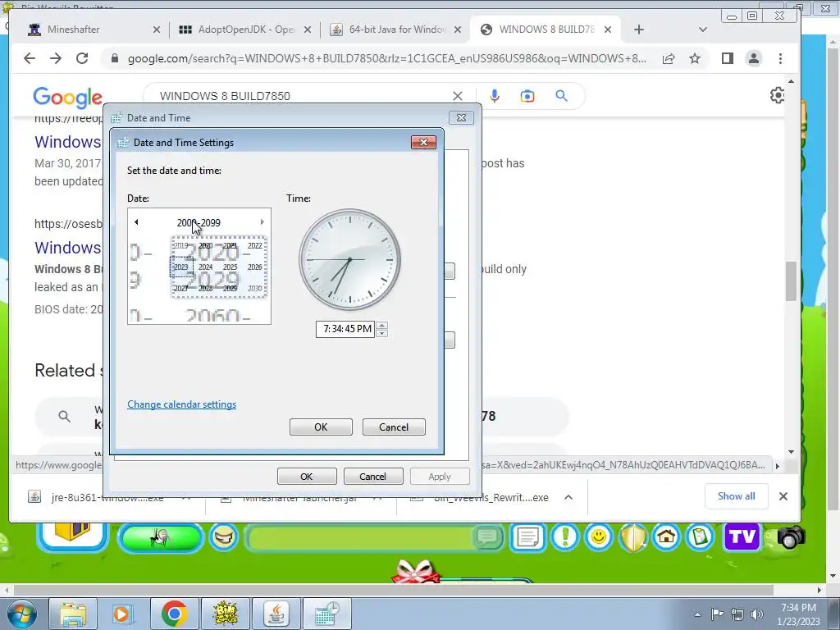Open Chrome profile avatar
Screen dimensions: 840x630
754,58
